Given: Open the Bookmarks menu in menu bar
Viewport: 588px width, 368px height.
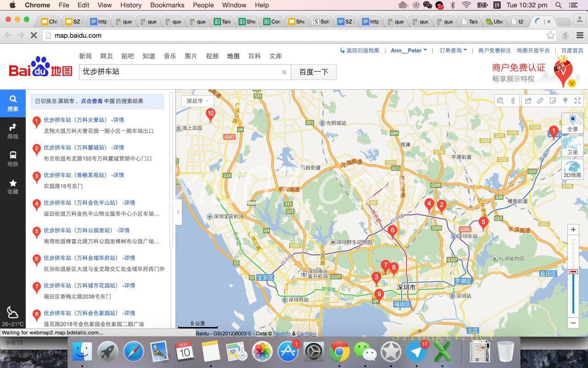Looking at the screenshot, I should click(x=167, y=5).
